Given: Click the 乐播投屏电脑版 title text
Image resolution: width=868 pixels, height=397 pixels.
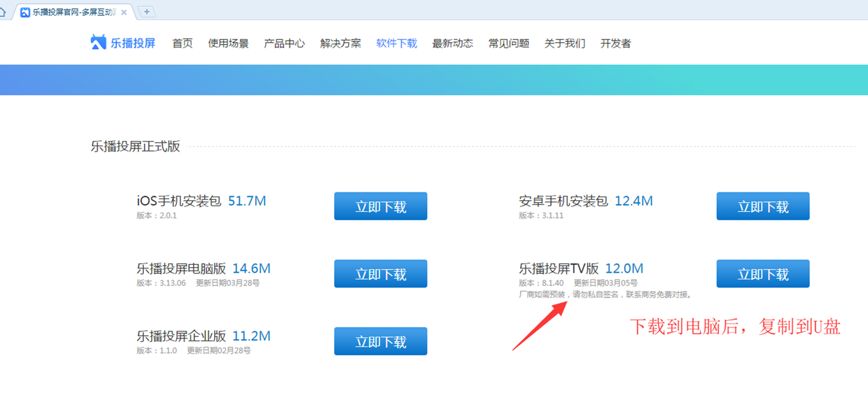Looking at the screenshot, I should click(181, 268).
